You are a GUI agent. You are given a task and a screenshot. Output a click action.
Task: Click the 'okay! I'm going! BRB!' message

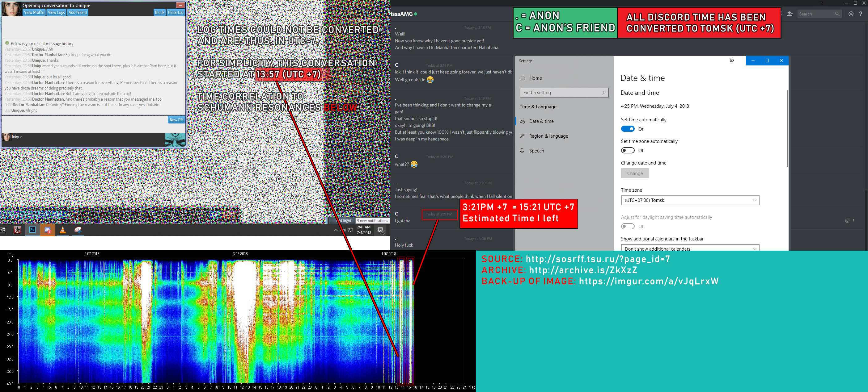(x=415, y=125)
